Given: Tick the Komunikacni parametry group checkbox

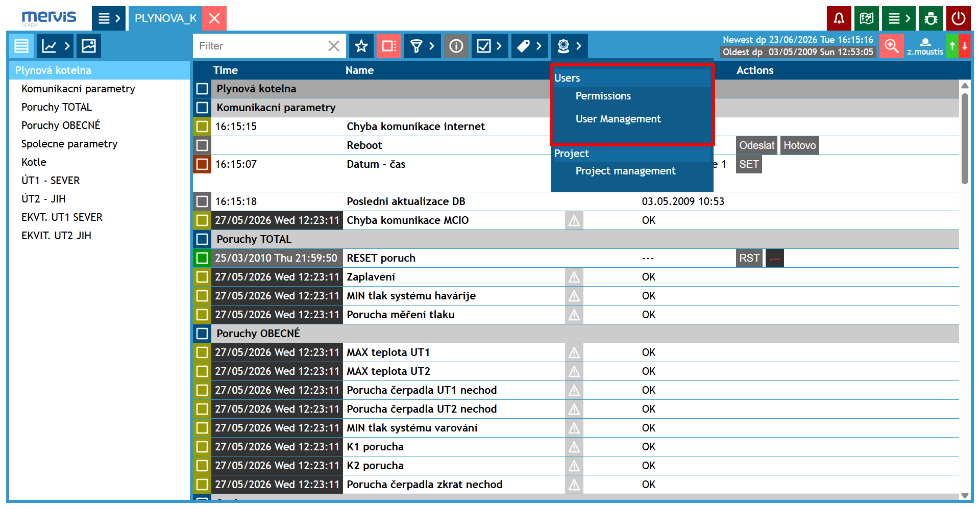Looking at the screenshot, I should point(202,108).
